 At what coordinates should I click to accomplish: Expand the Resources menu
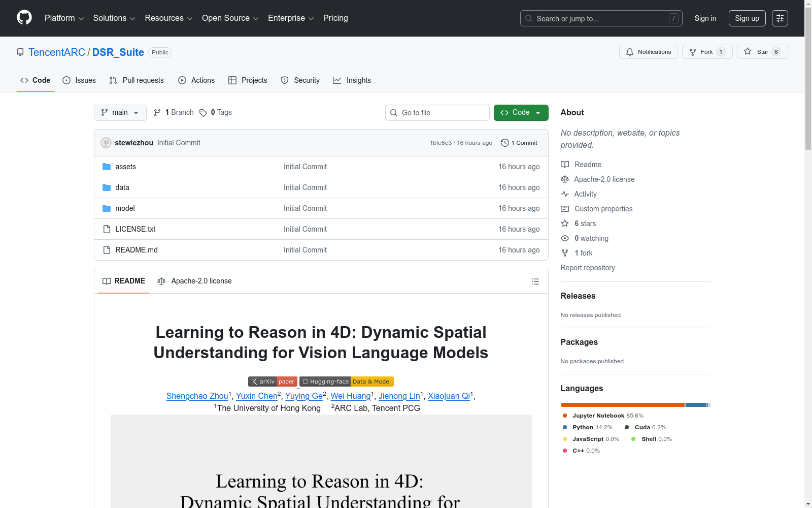168,18
